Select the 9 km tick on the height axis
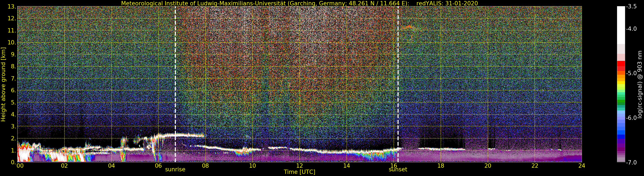The width and height of the screenshot is (644, 176). click(13, 55)
